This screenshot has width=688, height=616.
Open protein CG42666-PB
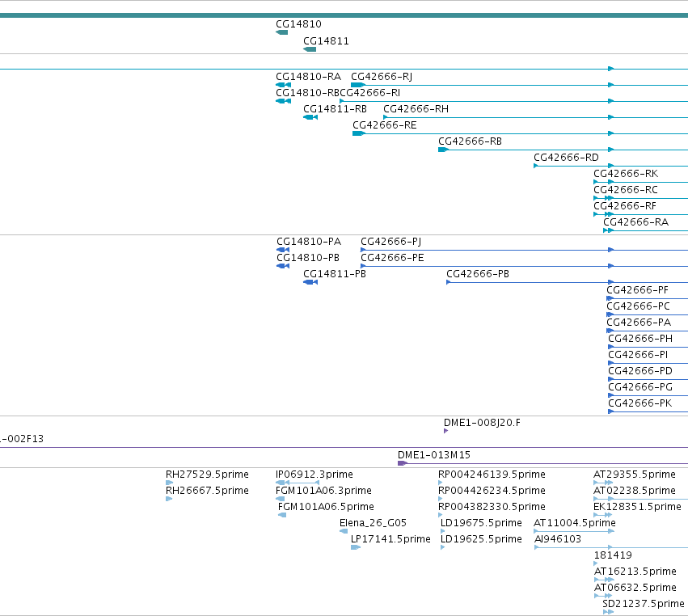[x=478, y=274]
